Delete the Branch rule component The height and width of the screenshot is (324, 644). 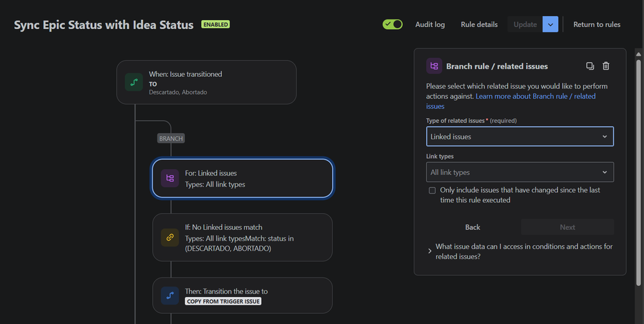pyautogui.click(x=606, y=66)
